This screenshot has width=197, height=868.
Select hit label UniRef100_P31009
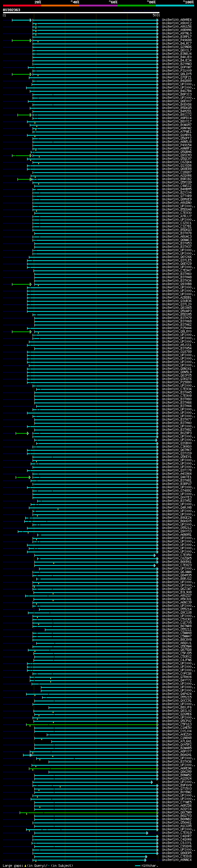176,71
